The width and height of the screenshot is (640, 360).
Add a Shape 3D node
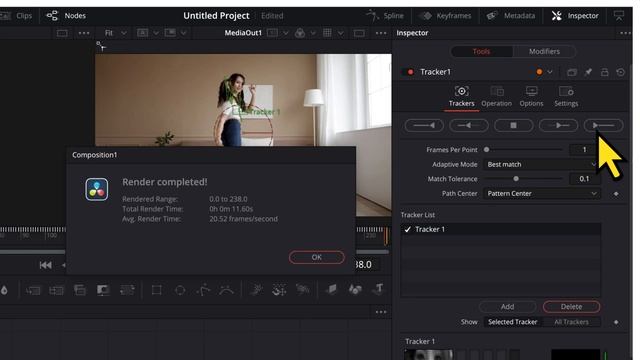point(355,289)
